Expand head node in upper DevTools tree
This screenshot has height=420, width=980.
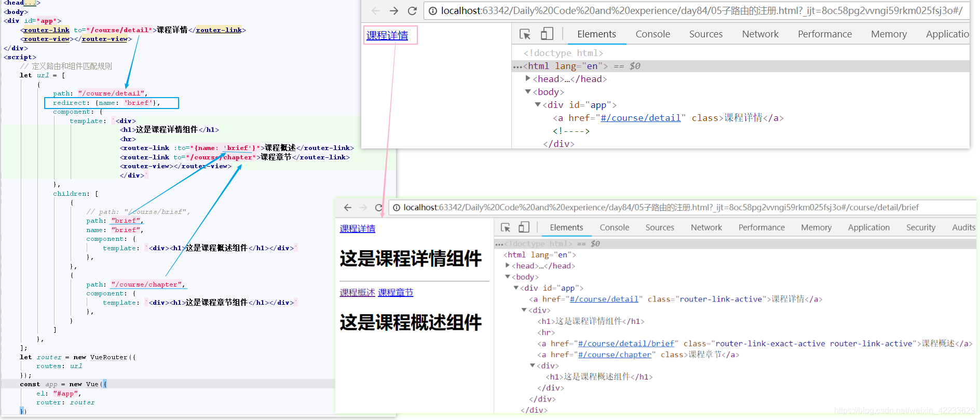(528, 78)
